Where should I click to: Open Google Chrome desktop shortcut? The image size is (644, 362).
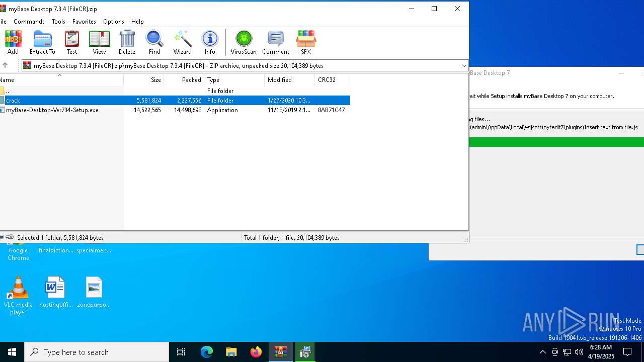pos(18,251)
